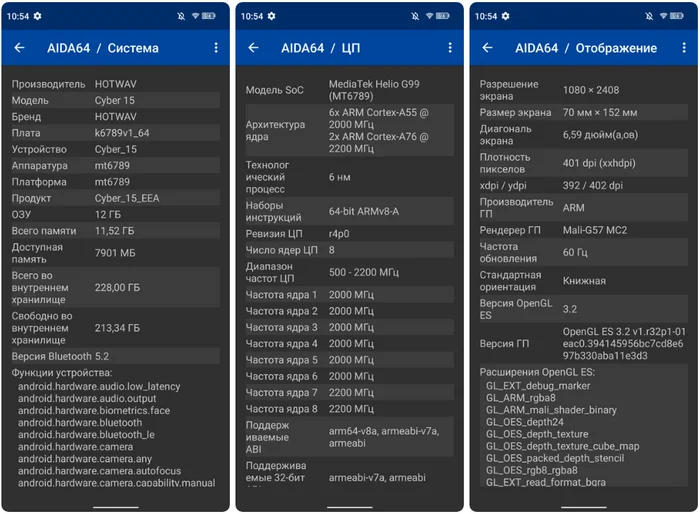The height and width of the screenshot is (514, 700).
Task: Go back from the Отображение screen
Action: [488, 48]
